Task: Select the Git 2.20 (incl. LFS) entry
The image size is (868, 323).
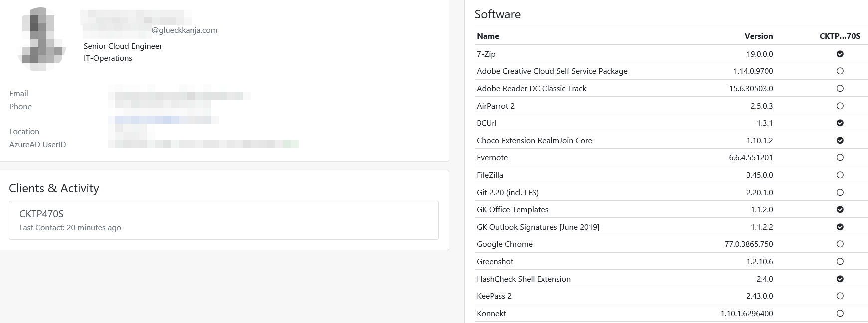Action: 508,192
